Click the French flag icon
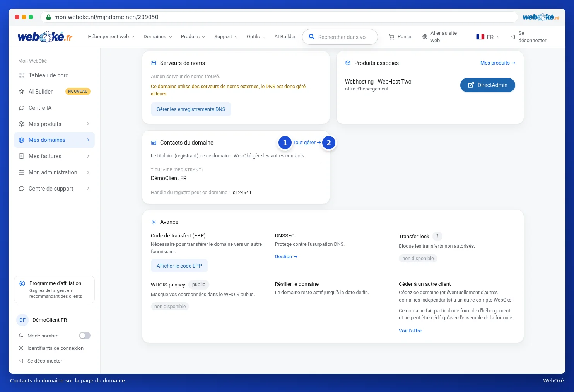The width and height of the screenshot is (574, 392). (480, 37)
